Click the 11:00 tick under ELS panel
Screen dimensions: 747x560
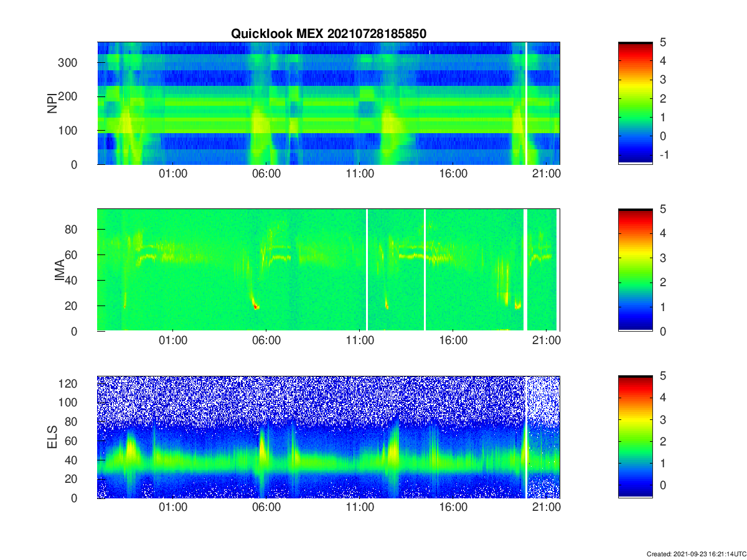pos(360,507)
